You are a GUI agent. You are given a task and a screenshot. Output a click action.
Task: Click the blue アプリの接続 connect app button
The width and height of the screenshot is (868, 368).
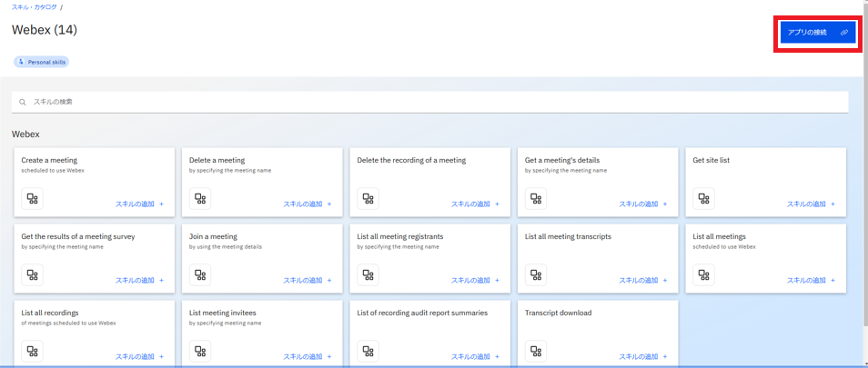pyautogui.click(x=818, y=33)
